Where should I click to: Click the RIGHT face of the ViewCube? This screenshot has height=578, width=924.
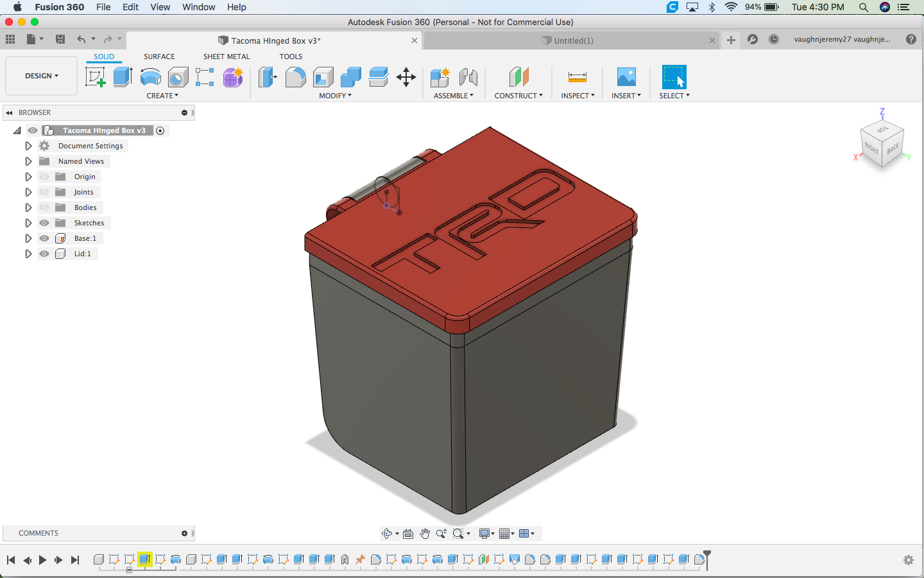(x=871, y=148)
